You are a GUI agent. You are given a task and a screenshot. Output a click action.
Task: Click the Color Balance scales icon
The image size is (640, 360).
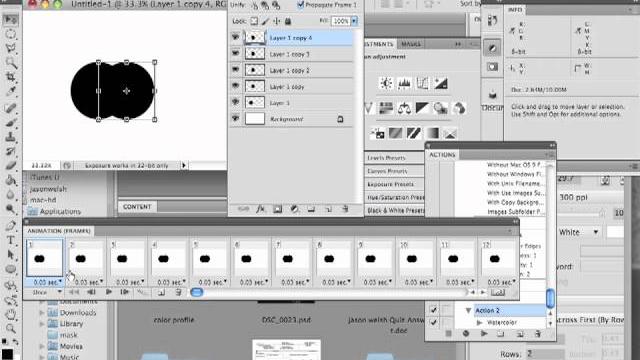coord(404,108)
